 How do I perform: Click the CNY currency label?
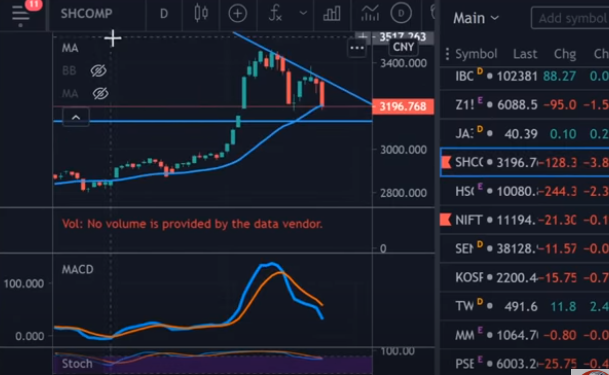(403, 47)
